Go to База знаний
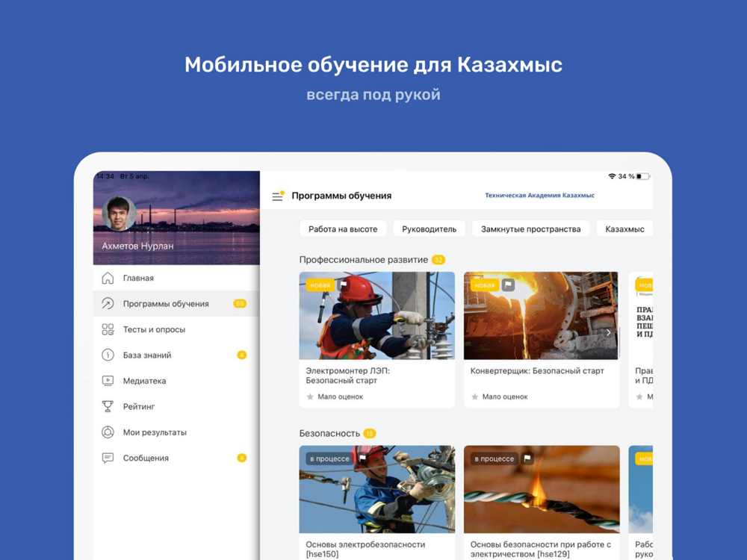This screenshot has width=747, height=560. (x=176, y=355)
